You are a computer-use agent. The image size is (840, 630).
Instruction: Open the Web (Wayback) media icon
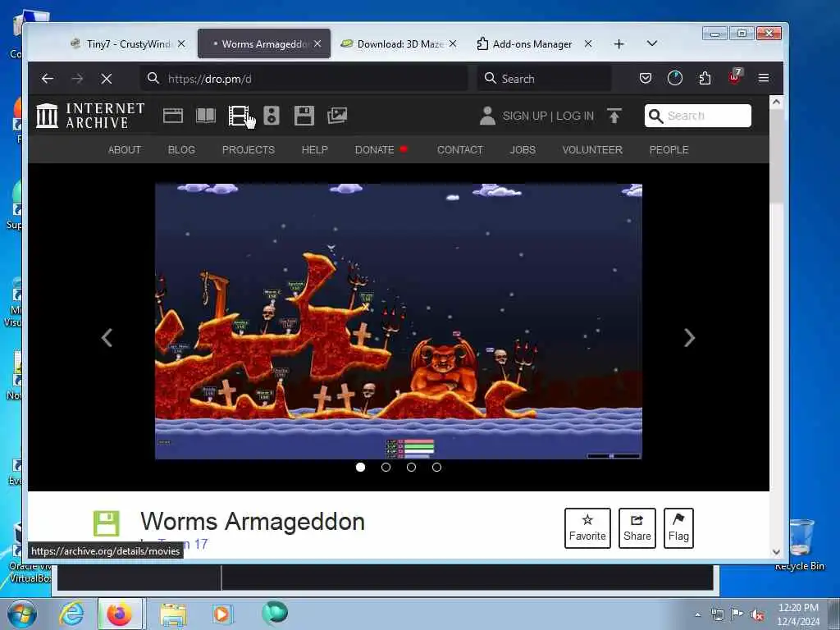pos(173,116)
